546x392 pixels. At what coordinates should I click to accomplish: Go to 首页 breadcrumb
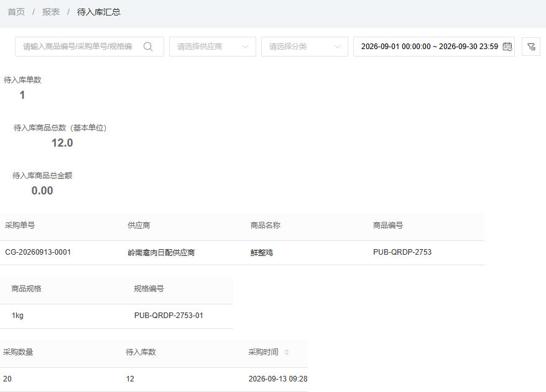pos(16,12)
